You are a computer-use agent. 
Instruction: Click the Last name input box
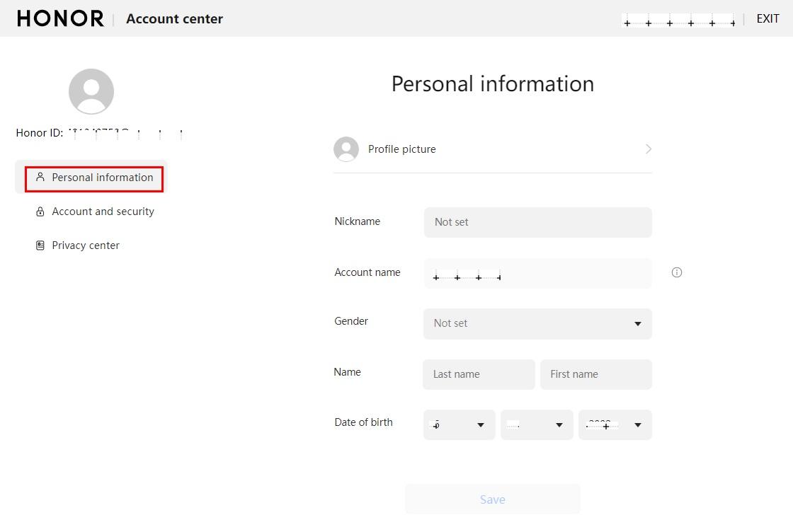(x=479, y=374)
